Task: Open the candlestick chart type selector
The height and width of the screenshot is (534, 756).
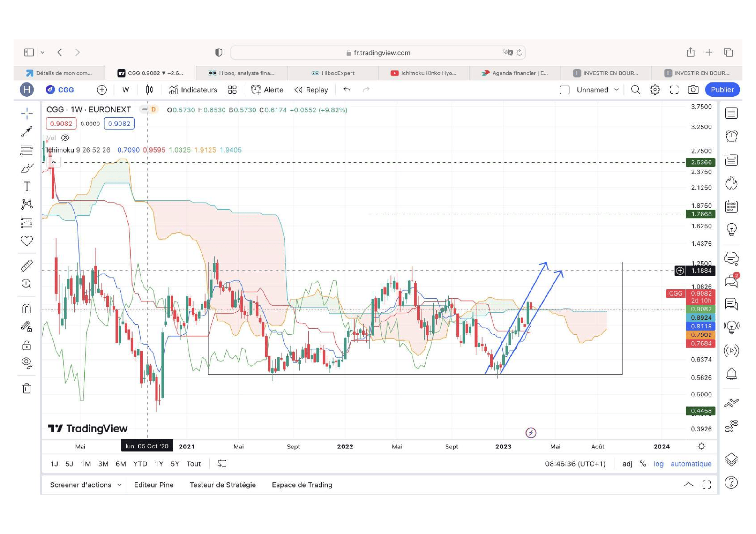Action: 150,90
